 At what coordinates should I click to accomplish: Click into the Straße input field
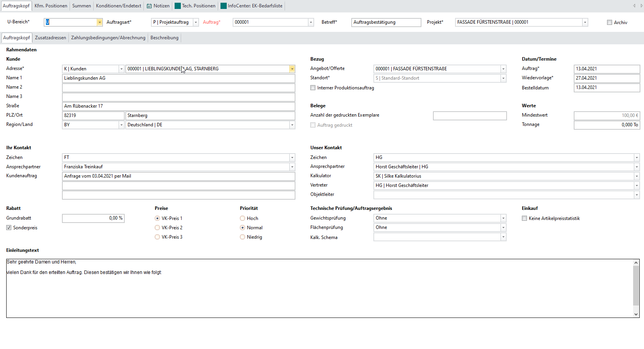pyautogui.click(x=178, y=106)
